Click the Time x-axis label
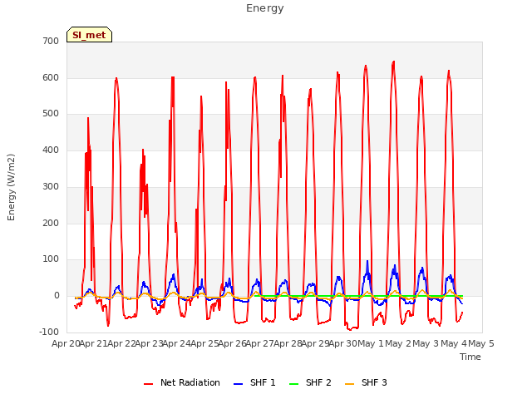 point(470,357)
